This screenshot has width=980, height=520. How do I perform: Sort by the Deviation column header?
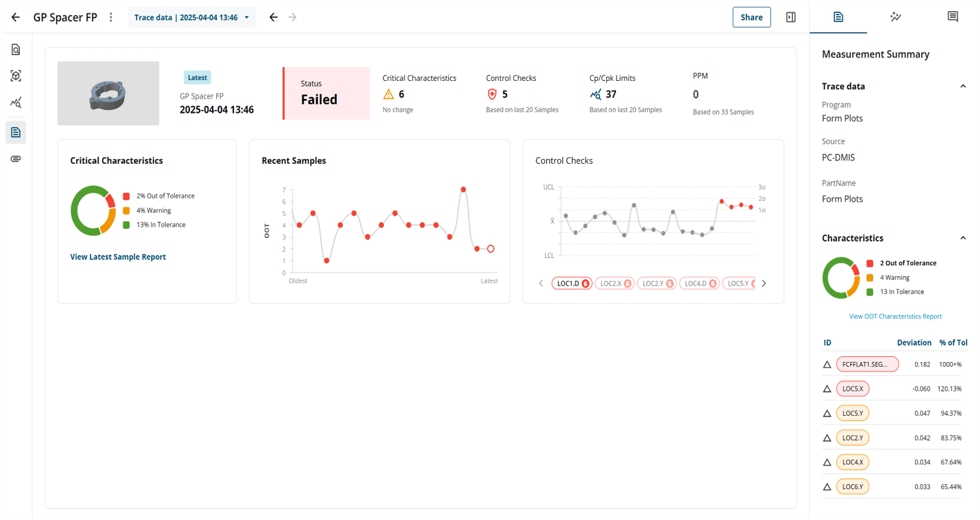pos(914,343)
